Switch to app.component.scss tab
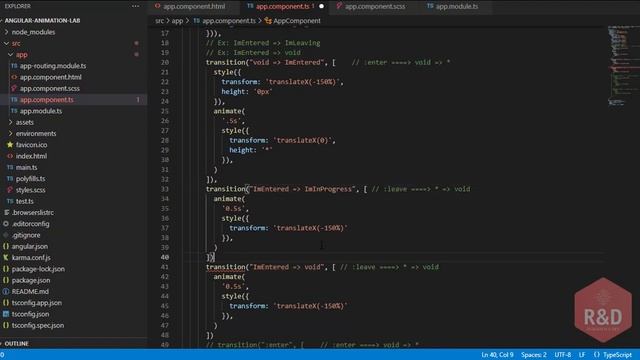Image resolution: width=640 pixels, height=360 pixels. tap(375, 7)
